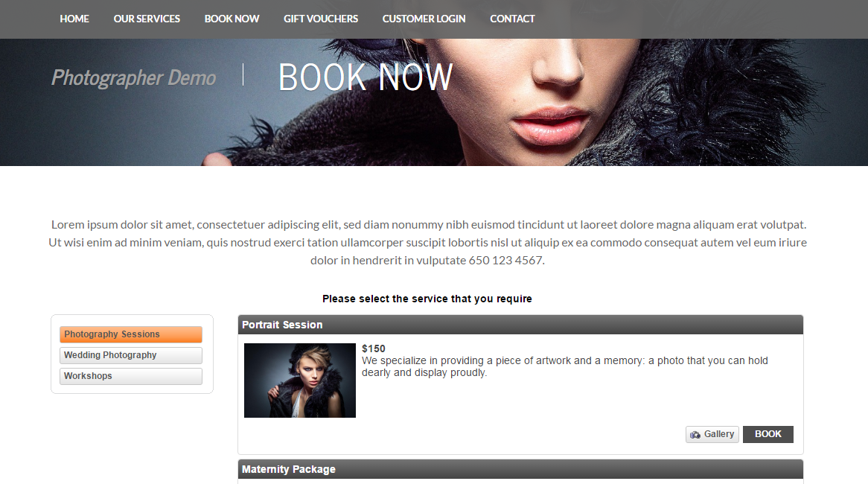The width and height of the screenshot is (868, 484).
Task: Switch to Wedding Photography category
Action: click(x=130, y=355)
